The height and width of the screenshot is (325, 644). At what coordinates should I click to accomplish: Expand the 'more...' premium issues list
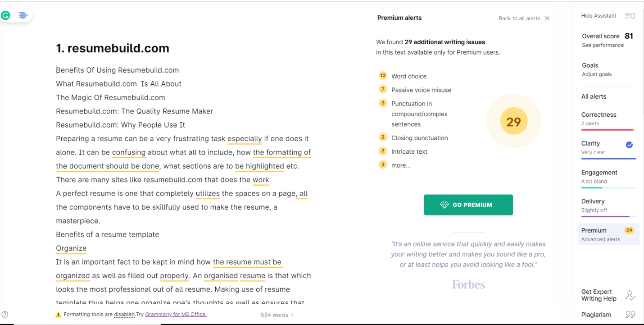[401, 165]
